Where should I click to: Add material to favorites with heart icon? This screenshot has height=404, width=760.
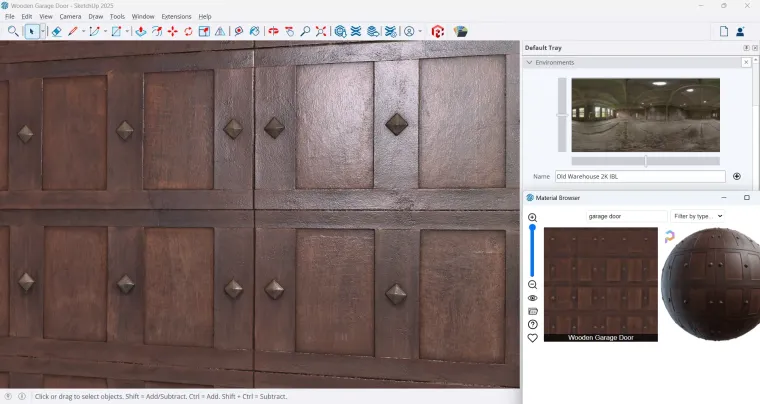pos(532,338)
